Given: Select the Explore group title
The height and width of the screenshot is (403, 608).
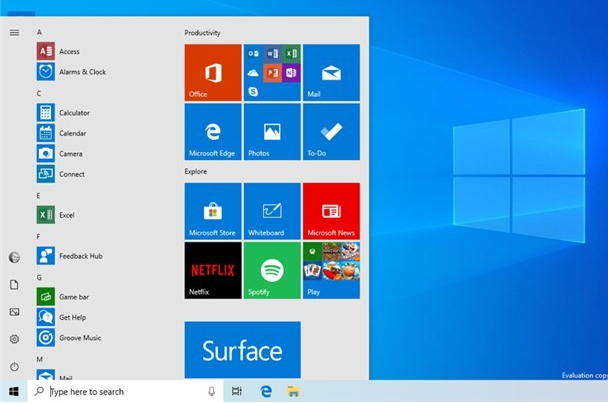Looking at the screenshot, I should point(195,171).
